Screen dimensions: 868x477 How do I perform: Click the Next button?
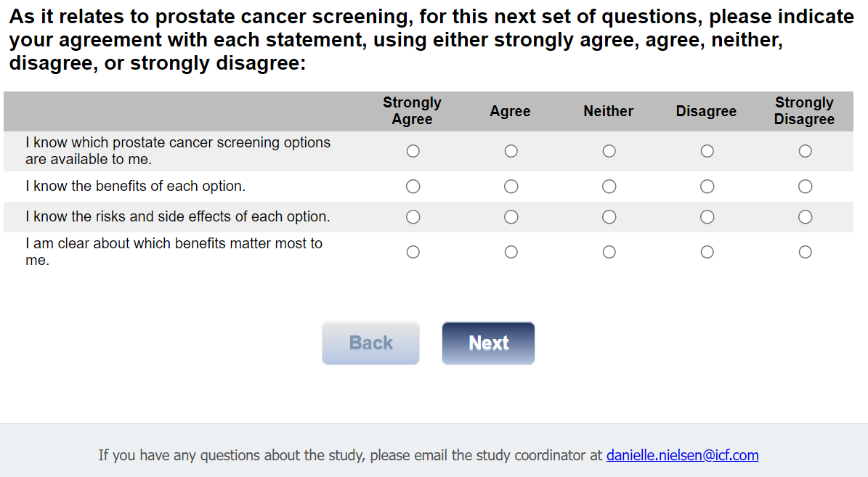488,343
